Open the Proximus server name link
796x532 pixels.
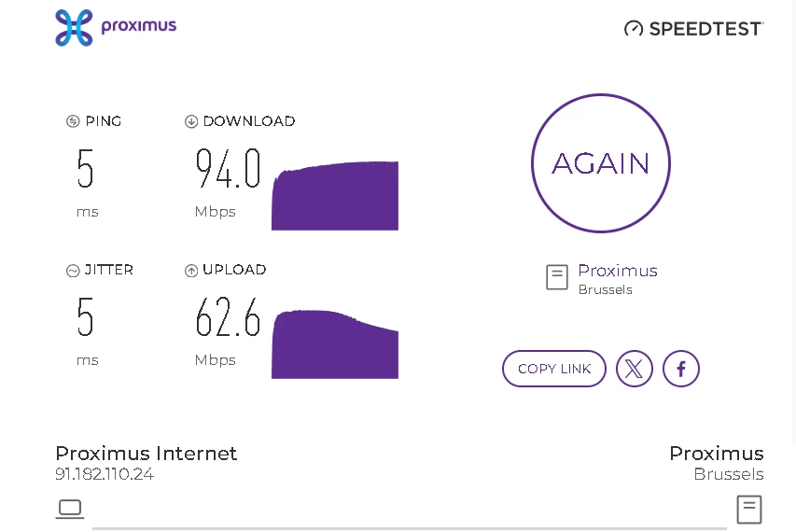pos(618,271)
